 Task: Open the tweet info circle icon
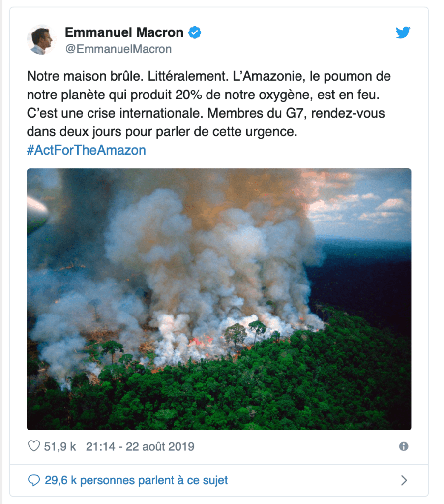[404, 446]
